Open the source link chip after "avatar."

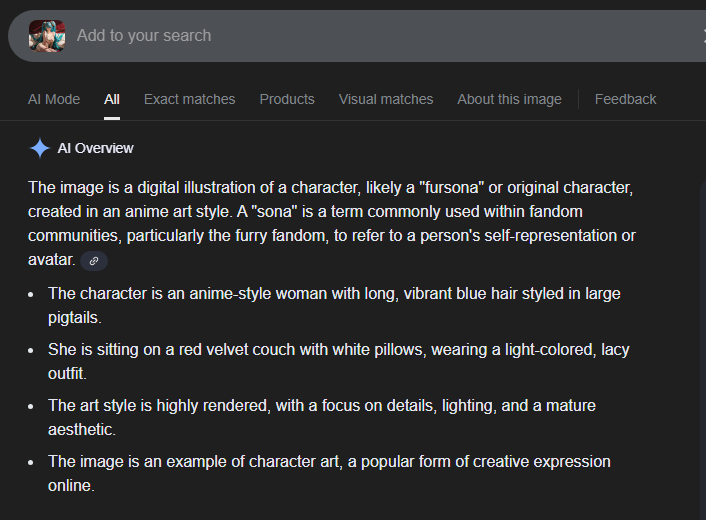pyautogui.click(x=94, y=260)
